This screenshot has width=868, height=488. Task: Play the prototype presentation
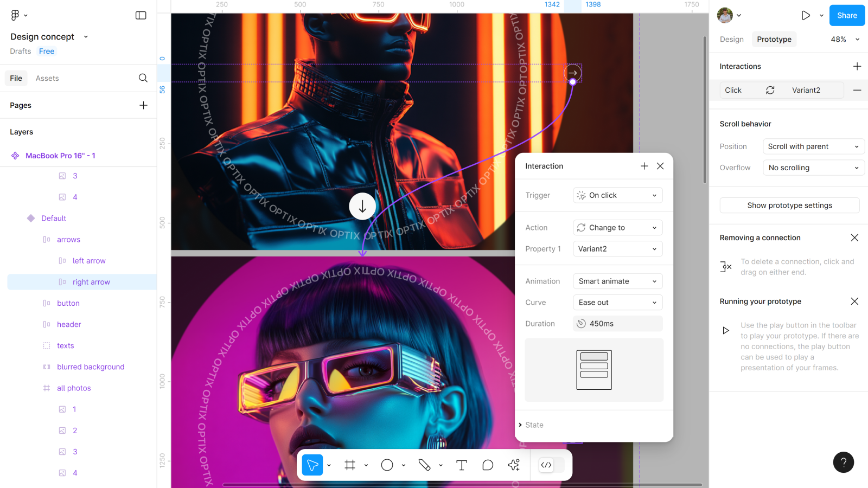coord(806,15)
